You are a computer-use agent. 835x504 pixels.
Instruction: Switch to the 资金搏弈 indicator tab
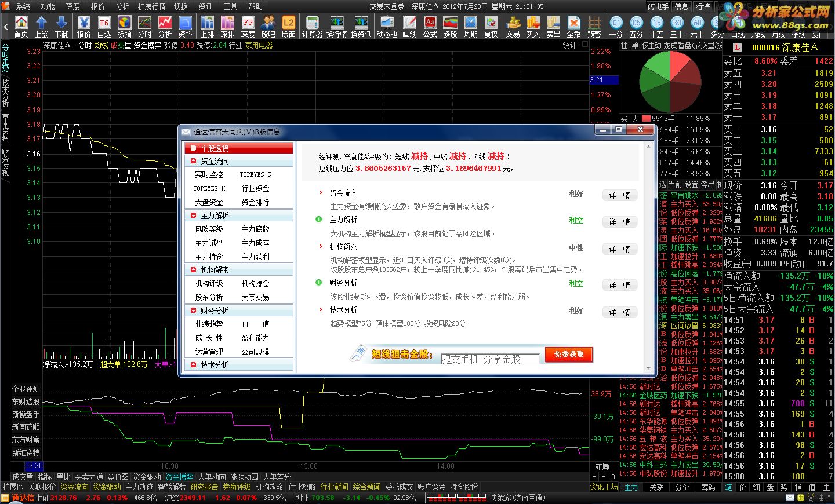(179, 477)
